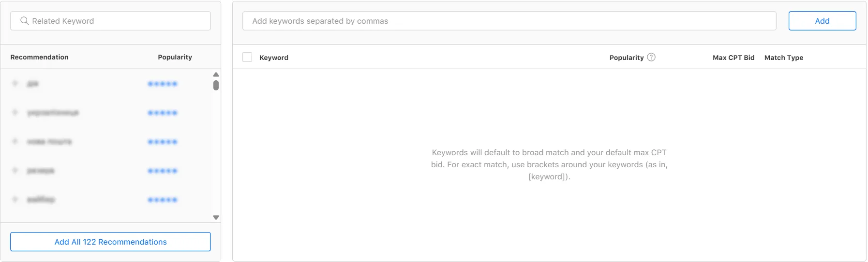Add the third recommended keyword via plus icon

tap(15, 142)
